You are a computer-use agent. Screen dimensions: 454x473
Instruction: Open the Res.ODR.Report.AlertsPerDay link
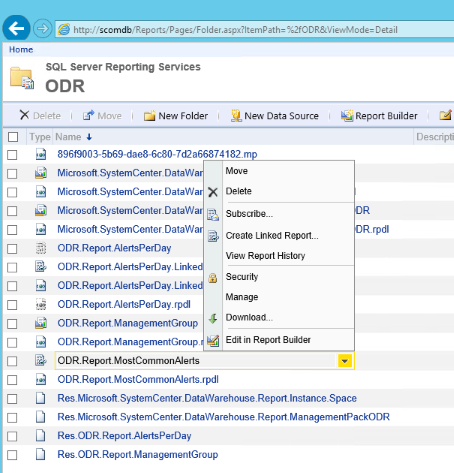pos(124,435)
